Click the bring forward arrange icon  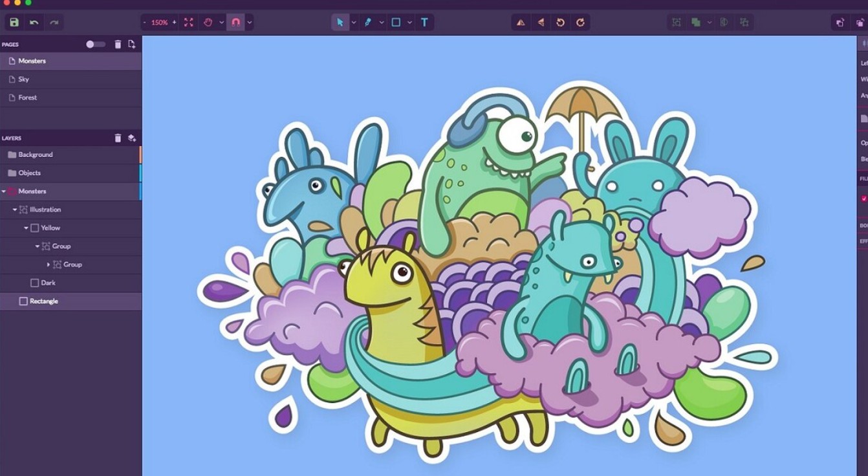point(840,22)
